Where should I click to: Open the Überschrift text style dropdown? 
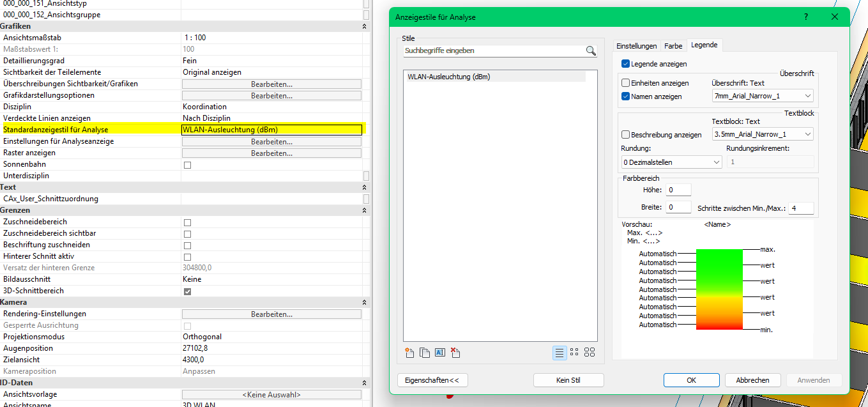(763, 96)
